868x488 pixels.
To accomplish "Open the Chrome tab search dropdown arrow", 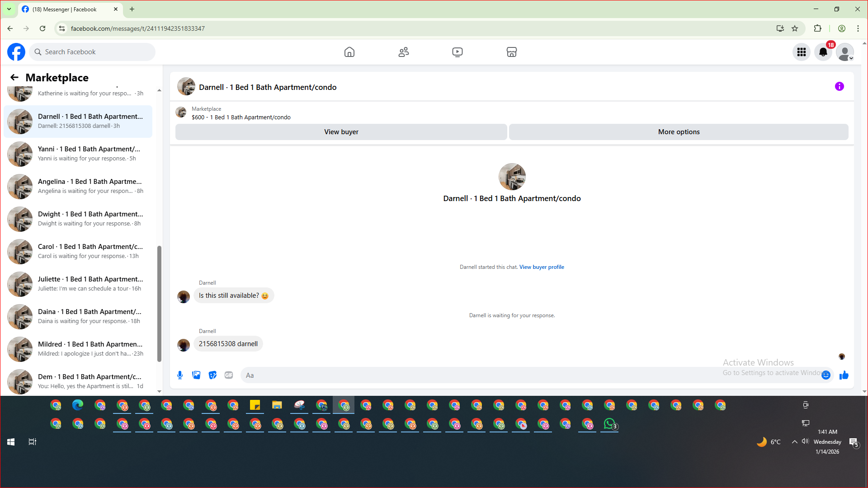I will point(9,9).
